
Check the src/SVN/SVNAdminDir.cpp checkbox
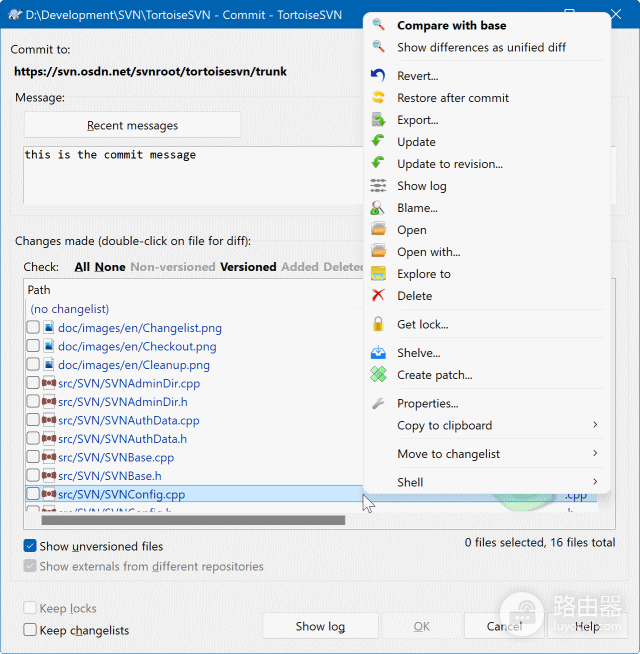coord(33,382)
